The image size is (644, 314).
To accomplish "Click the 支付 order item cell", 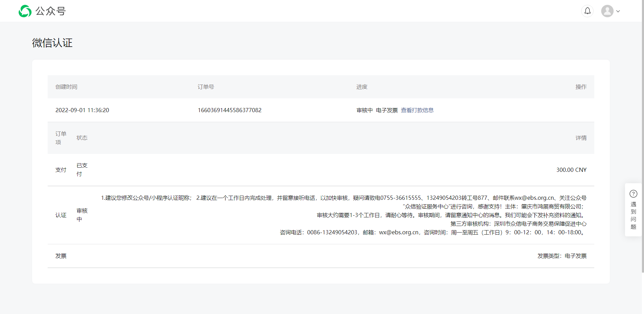I will tap(61, 170).
